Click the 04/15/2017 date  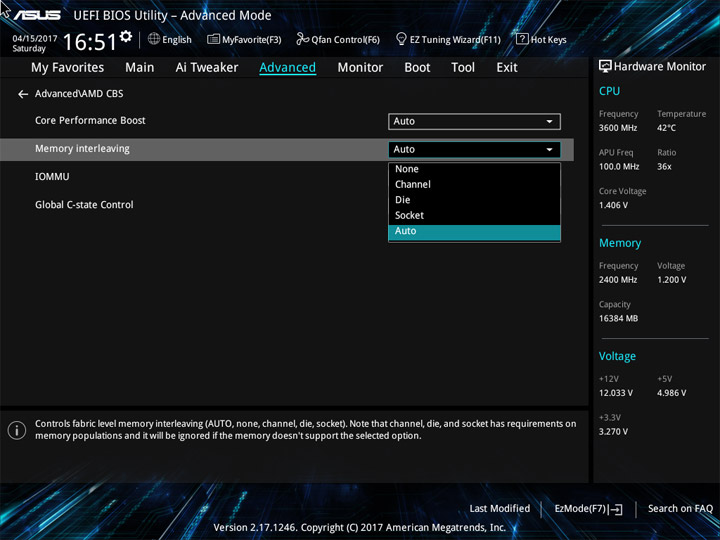pyautogui.click(x=35, y=39)
